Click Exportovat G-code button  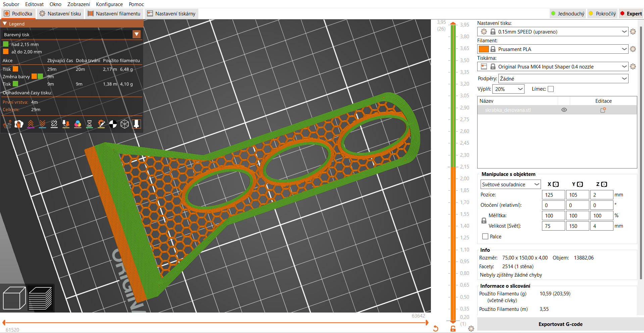(560, 324)
